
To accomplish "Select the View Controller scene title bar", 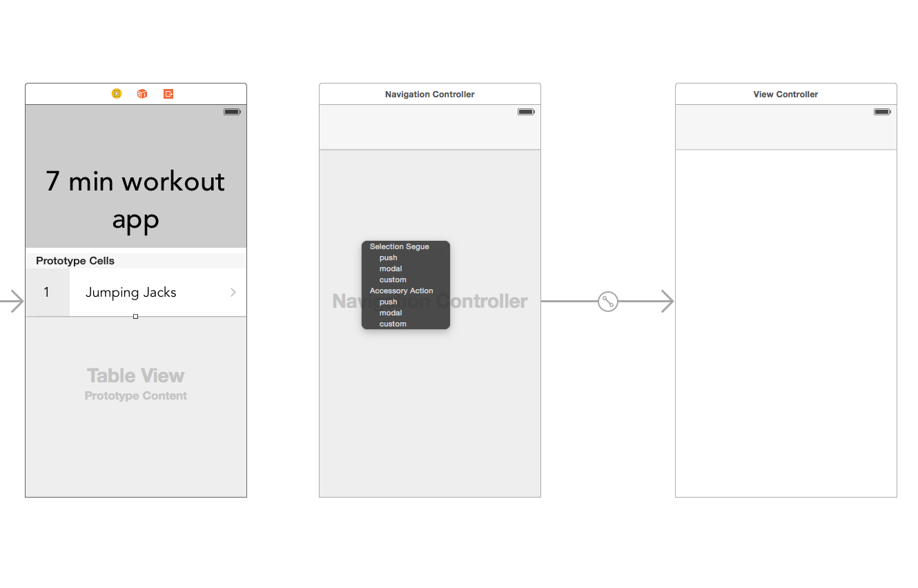I will coord(786,94).
